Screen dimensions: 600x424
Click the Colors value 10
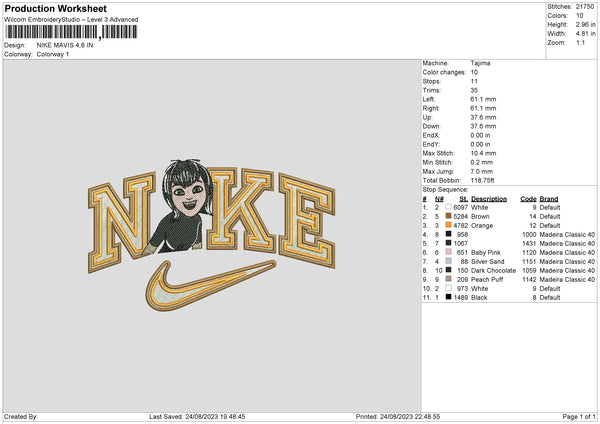[579, 16]
